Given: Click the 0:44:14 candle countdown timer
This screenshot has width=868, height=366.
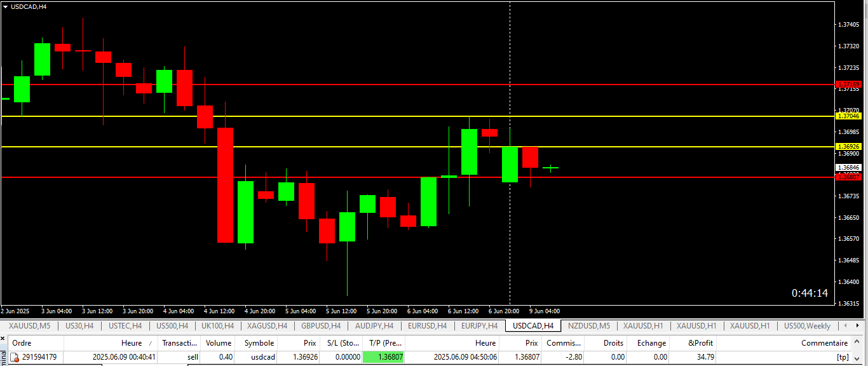Looking at the screenshot, I should 810,293.
